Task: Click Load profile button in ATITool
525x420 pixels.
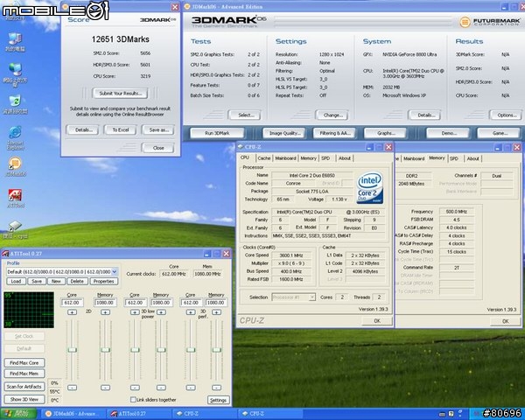Action: (16, 282)
